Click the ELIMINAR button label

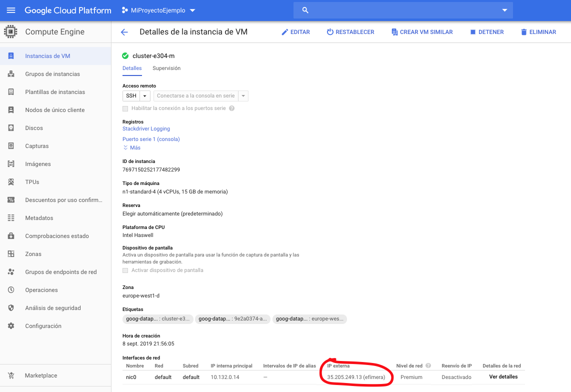coord(542,32)
